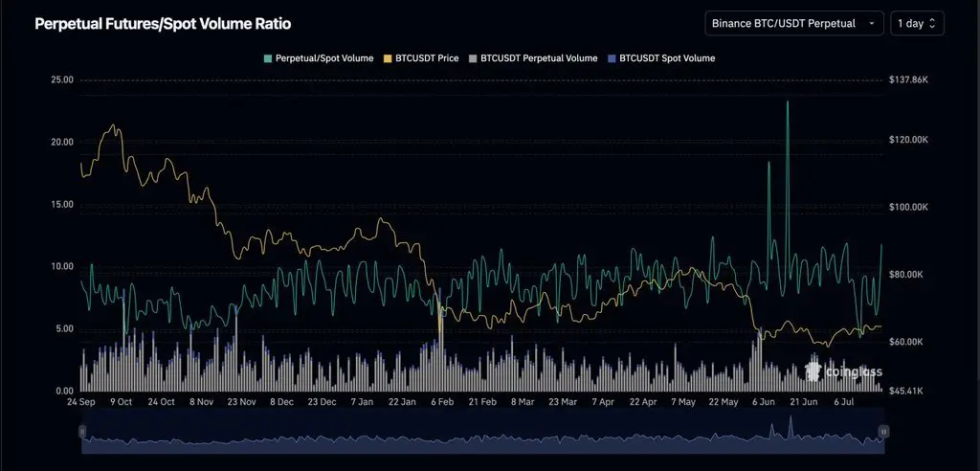Toggle the BTCUSDT Perpetual Volume legend series
The image size is (980, 471).
pos(533,58)
